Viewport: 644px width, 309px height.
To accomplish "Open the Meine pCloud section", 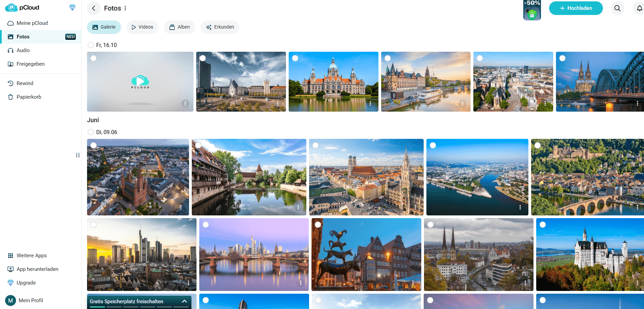I will (41, 23).
